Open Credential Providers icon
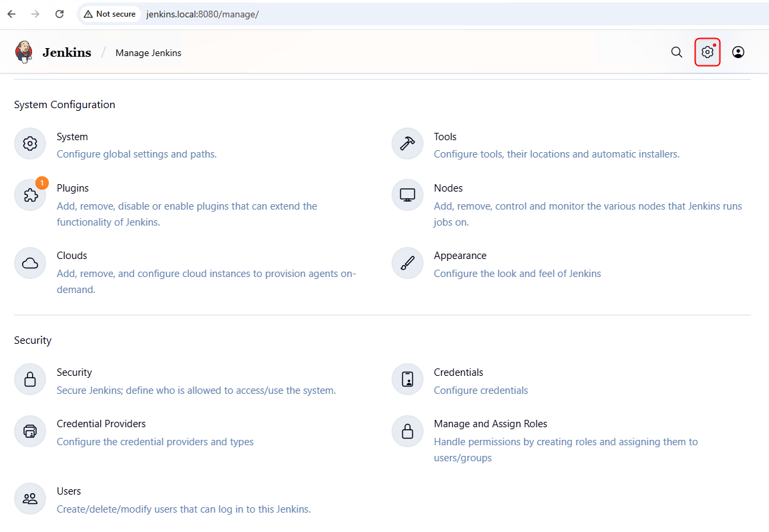Image resolution: width=769 pixels, height=532 pixels. click(x=30, y=431)
